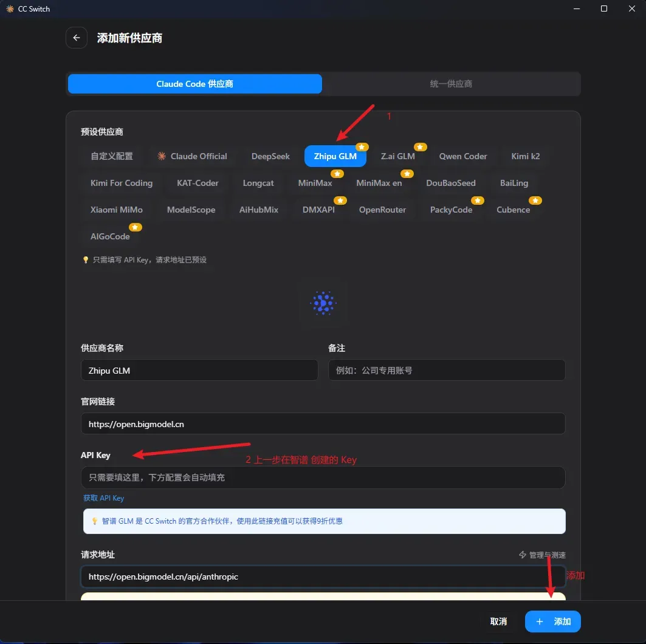Go back with the arrow button
Image resolution: width=646 pixels, height=644 pixels.
[x=76, y=38]
